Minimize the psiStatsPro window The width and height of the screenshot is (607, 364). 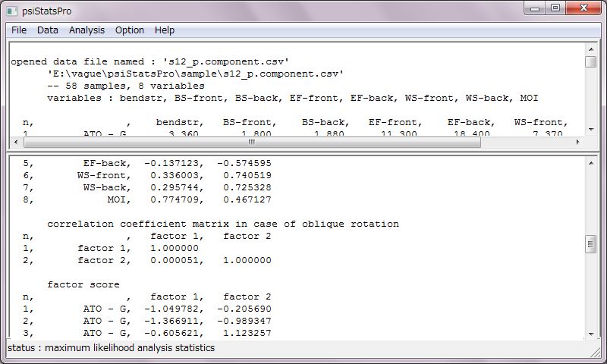pyautogui.click(x=535, y=8)
